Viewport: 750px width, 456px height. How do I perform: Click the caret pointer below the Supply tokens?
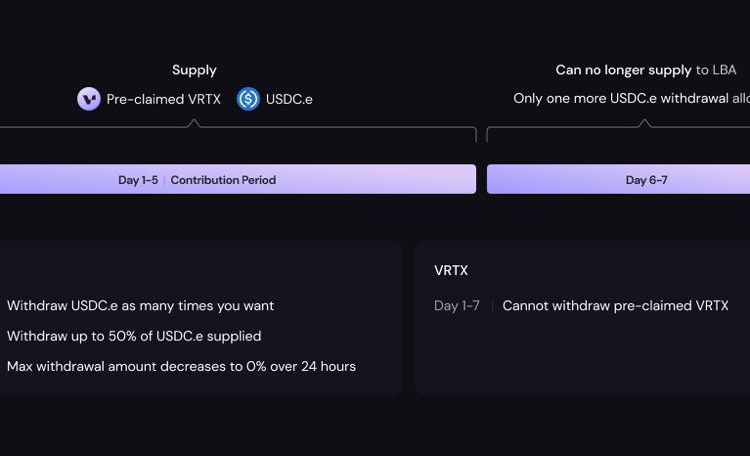[194, 123]
